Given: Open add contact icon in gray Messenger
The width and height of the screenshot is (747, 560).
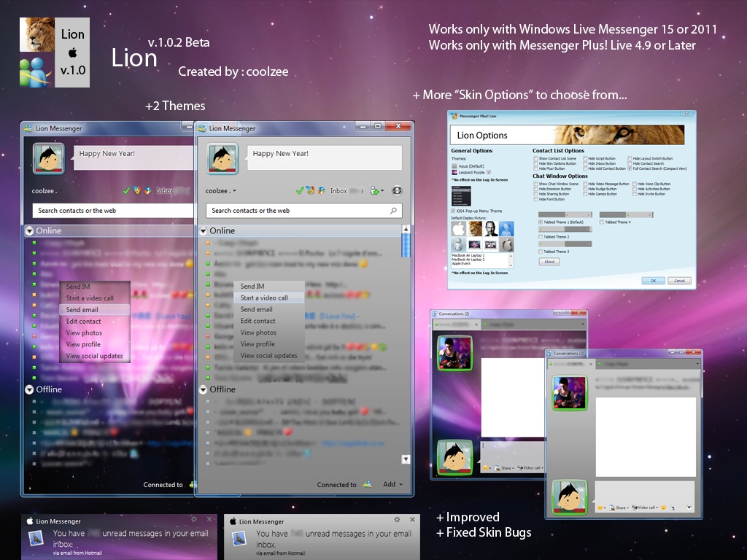Looking at the screenshot, I should (x=376, y=190).
